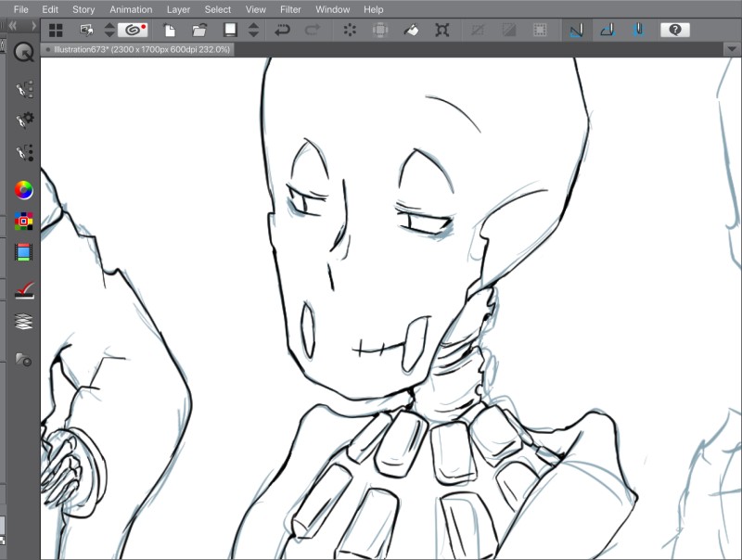Click the Scale/Rotate transform icon
This screenshot has height=560, width=742.
click(442, 31)
